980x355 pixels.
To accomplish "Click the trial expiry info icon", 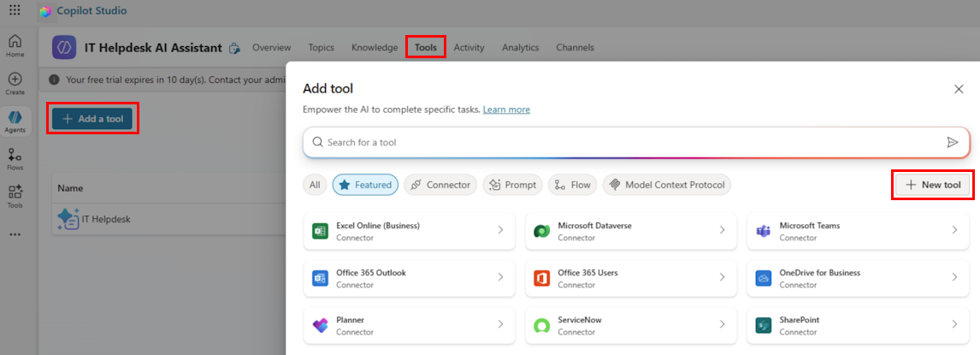I will (x=55, y=80).
